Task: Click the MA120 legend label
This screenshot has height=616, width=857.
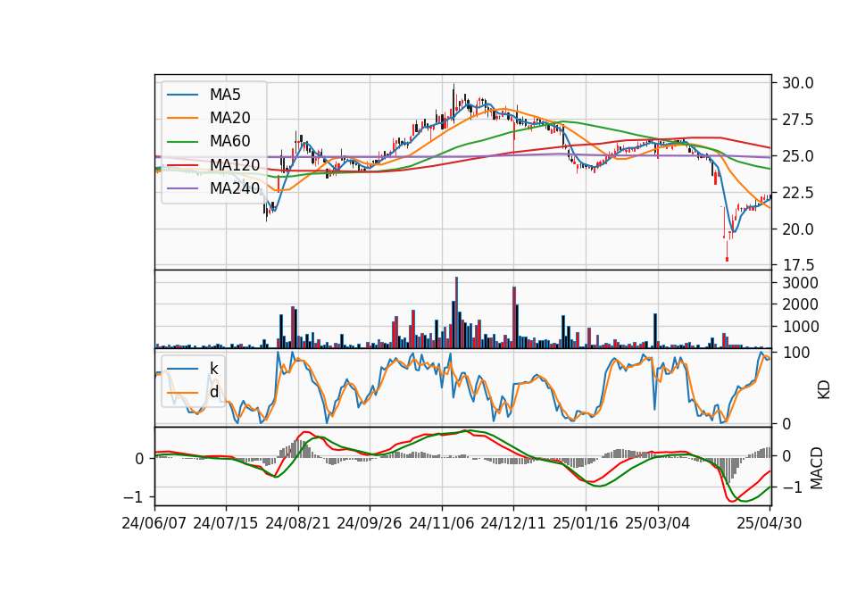Action: [x=235, y=164]
